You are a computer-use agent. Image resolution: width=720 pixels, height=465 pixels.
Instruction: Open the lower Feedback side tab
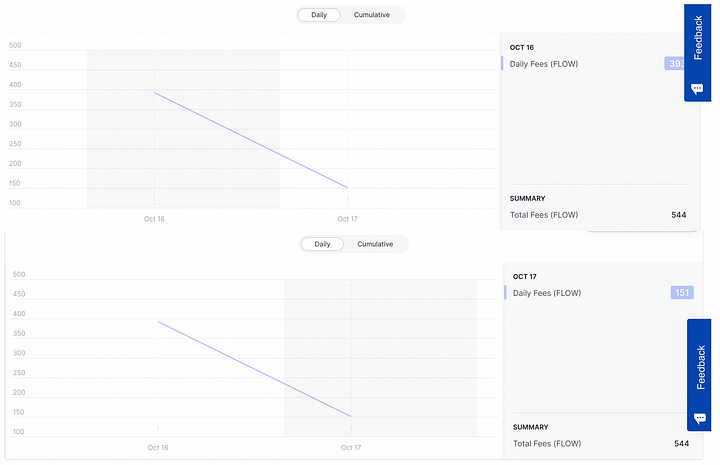[699, 375]
